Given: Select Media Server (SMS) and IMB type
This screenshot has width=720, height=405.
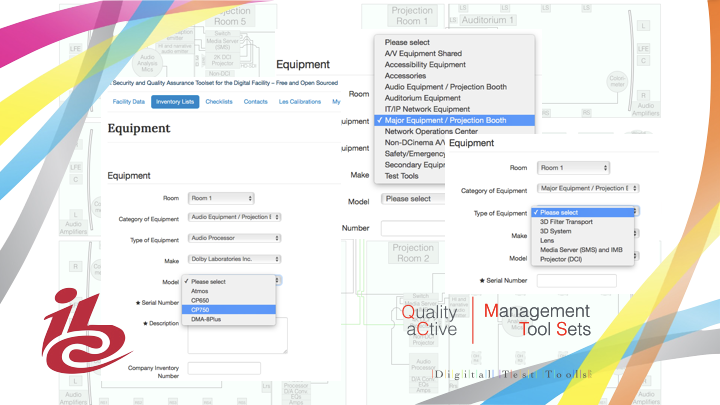Looking at the screenshot, I should coord(583,250).
